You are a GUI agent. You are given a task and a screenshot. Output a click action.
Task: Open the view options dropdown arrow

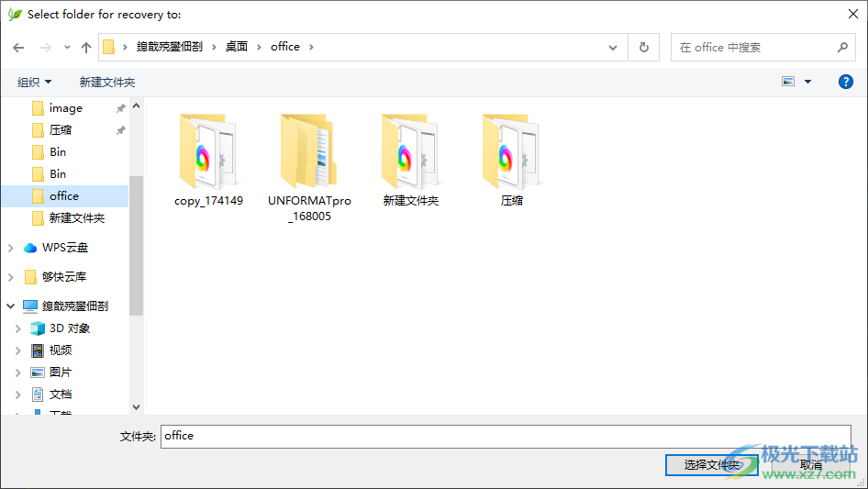click(807, 82)
